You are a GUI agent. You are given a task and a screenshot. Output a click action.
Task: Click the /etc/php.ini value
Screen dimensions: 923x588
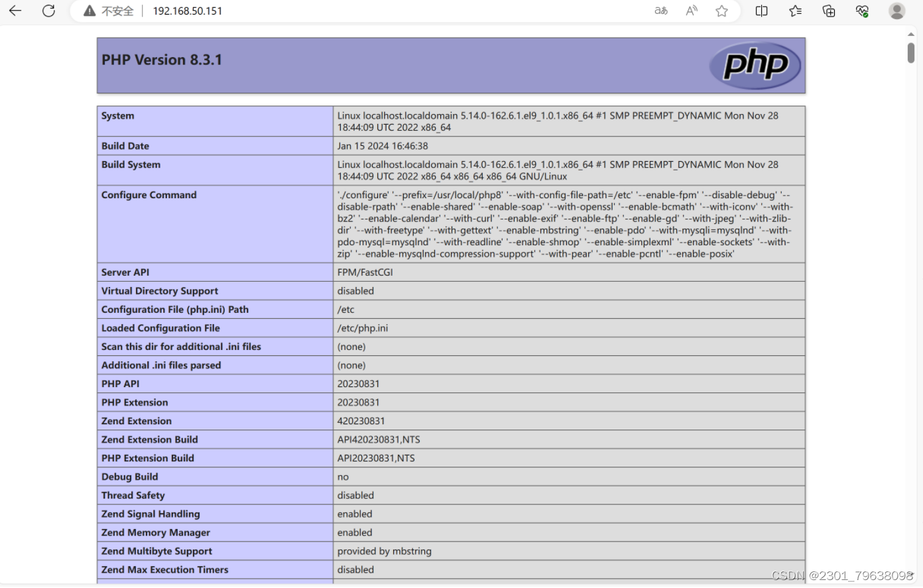point(363,328)
